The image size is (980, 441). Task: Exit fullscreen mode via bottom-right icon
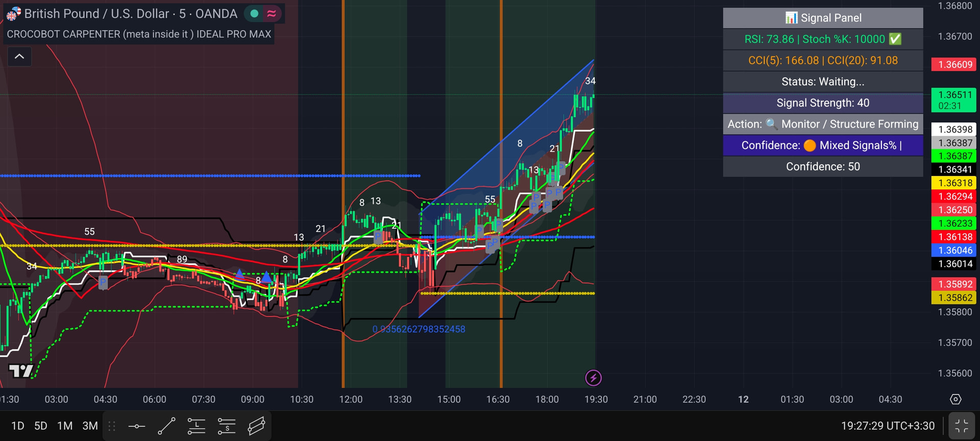point(962,426)
